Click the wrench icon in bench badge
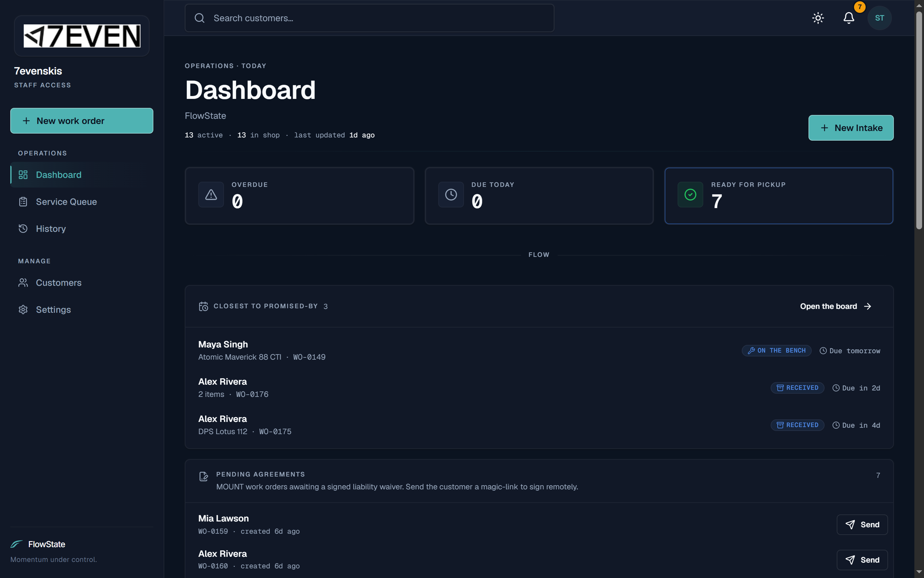The height and width of the screenshot is (578, 924). [751, 351]
